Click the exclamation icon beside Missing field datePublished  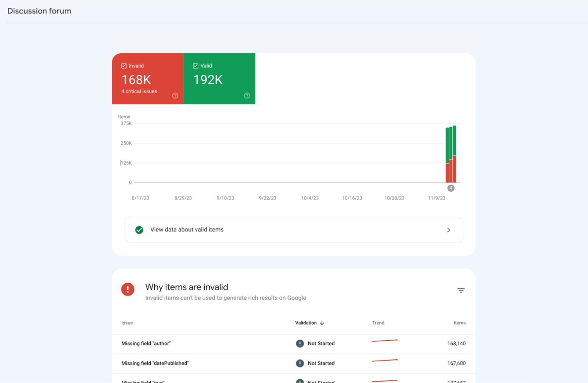pyautogui.click(x=300, y=363)
